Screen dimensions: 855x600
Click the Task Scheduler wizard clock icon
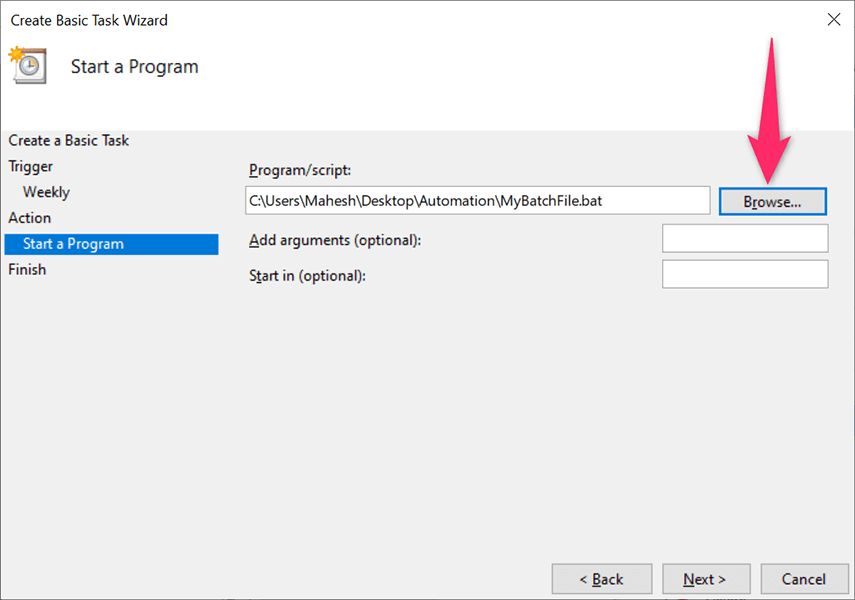27,64
